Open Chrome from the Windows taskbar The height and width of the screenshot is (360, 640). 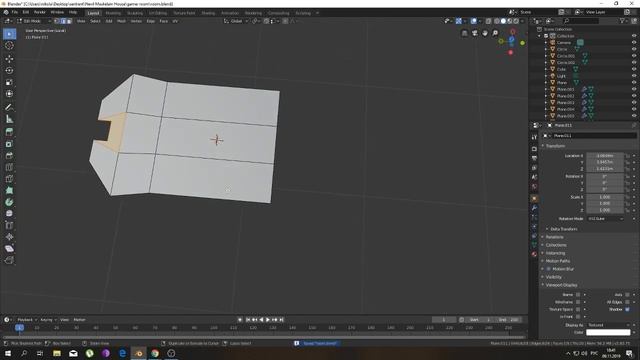pyautogui.click(x=155, y=353)
